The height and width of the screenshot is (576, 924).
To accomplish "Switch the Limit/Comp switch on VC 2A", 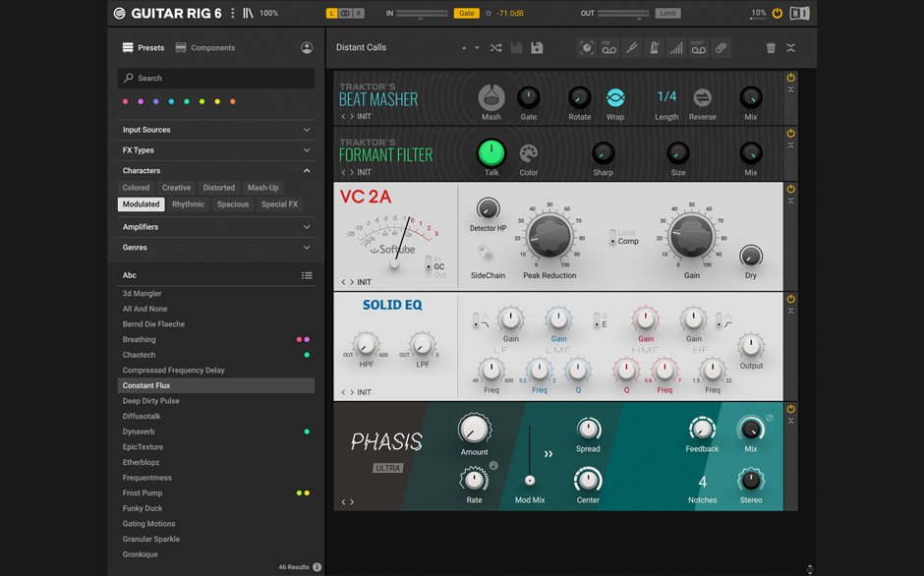I will tap(612, 237).
